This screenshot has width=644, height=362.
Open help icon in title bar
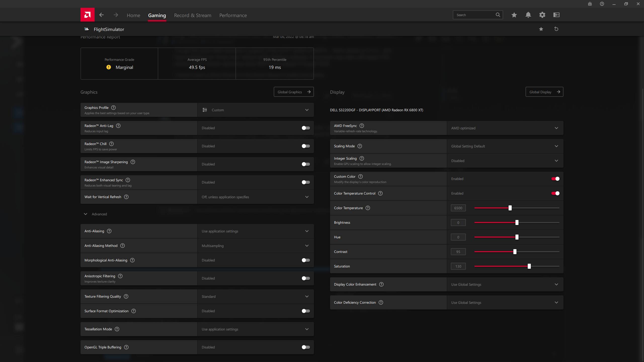pyautogui.click(x=602, y=4)
